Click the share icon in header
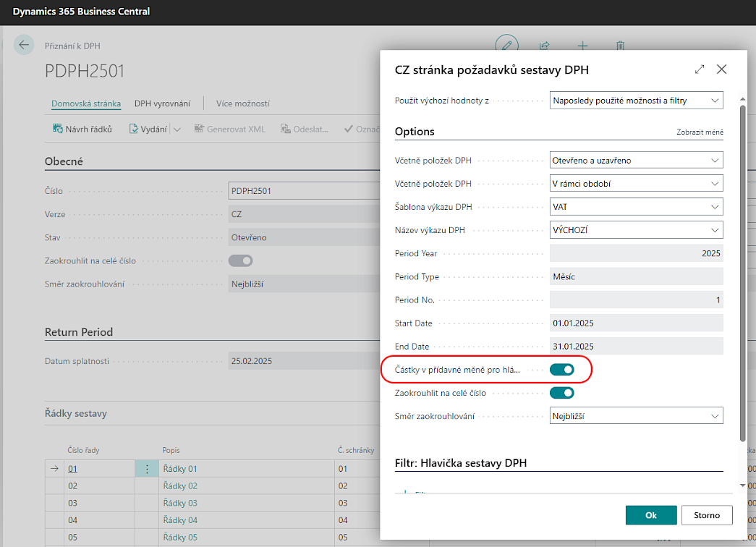This screenshot has width=756, height=547. 544,46
